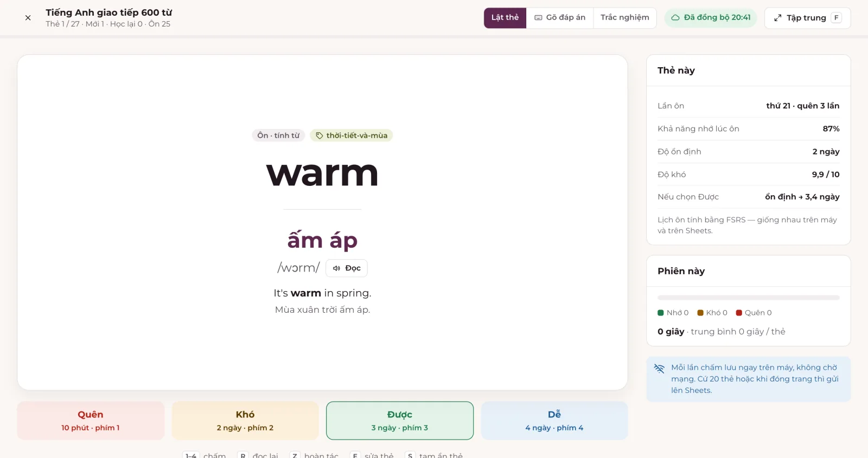Enter focus mode with Tập trung button
The height and width of the screenshot is (458, 868).
click(807, 18)
